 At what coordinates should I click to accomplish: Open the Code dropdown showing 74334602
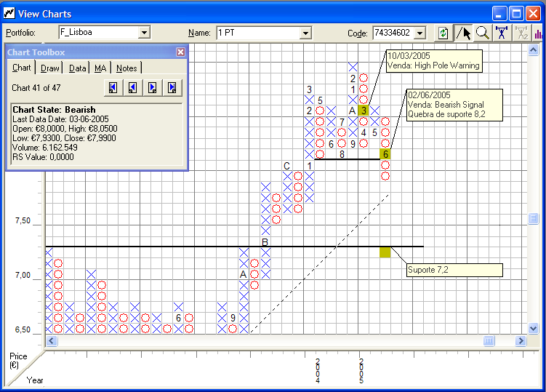point(419,33)
